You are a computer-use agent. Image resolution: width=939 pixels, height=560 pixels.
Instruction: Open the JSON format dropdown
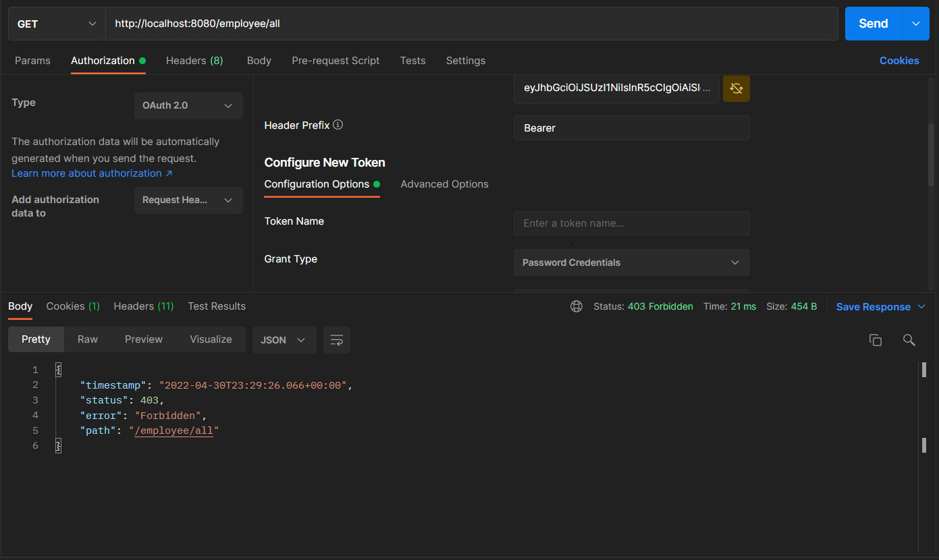284,340
